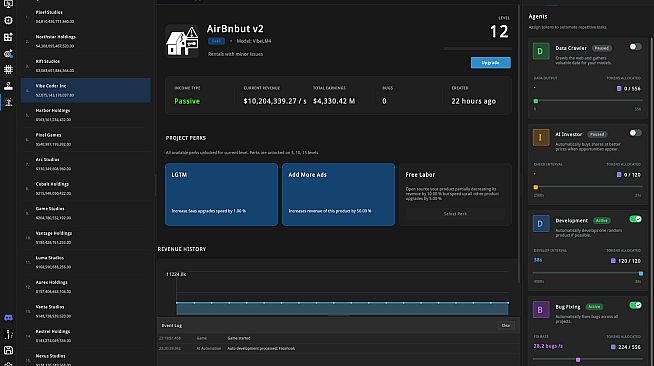The image size is (654, 366).
Task: Select Vantage Holdings in the list
Action: tap(86, 238)
